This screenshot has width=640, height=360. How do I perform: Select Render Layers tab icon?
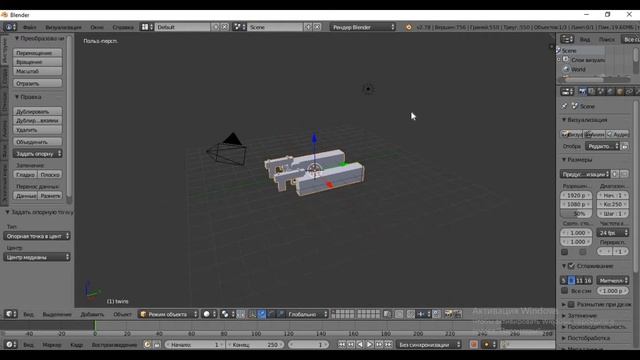pyautogui.click(x=592, y=92)
